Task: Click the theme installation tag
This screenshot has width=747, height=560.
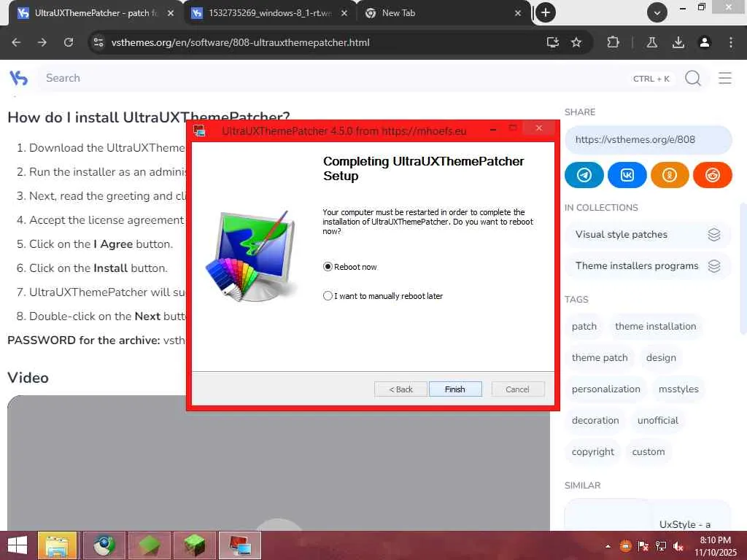Action: [656, 326]
